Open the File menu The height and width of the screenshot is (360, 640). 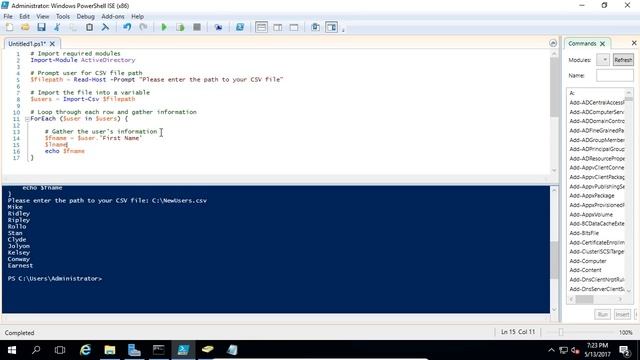click(8, 16)
